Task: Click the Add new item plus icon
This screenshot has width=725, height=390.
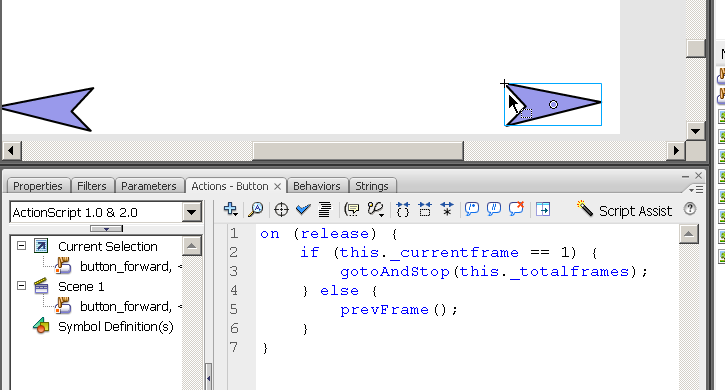Action: 230,210
